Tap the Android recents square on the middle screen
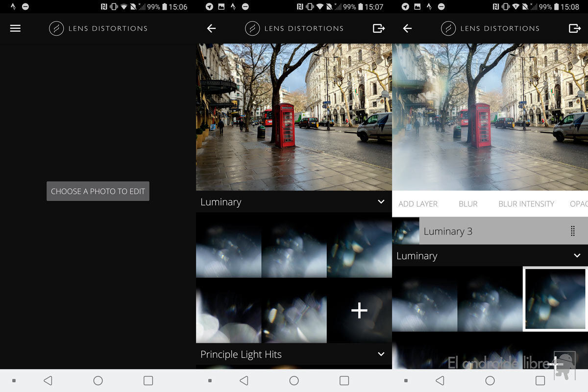Image resolution: width=588 pixels, height=392 pixels. (344, 381)
